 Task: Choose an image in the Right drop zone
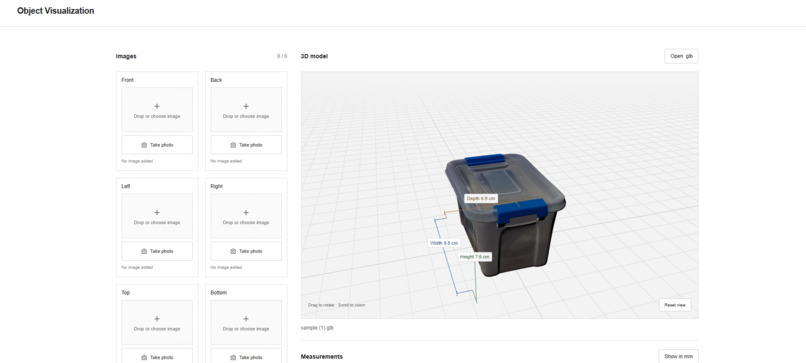pyautogui.click(x=246, y=216)
